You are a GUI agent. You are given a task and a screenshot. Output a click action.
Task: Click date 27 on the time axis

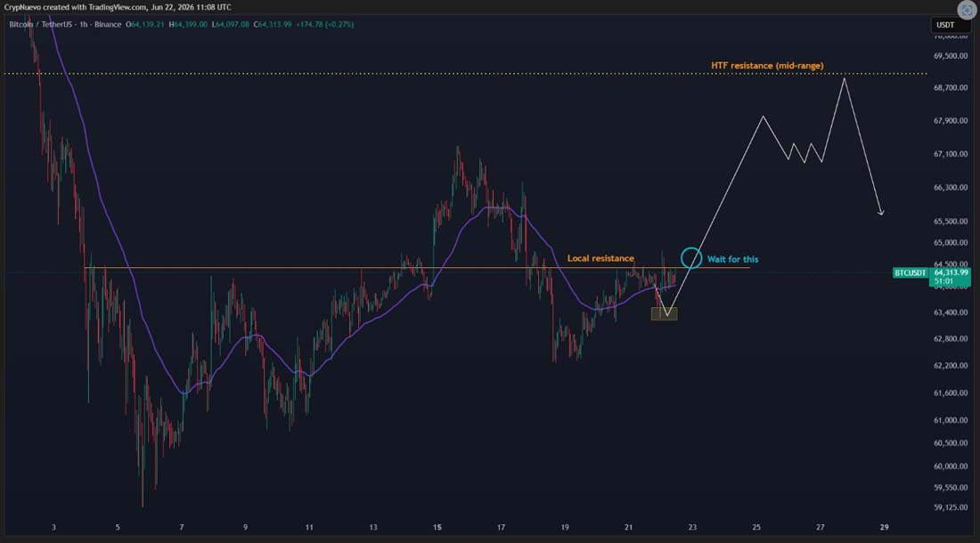tap(821, 527)
